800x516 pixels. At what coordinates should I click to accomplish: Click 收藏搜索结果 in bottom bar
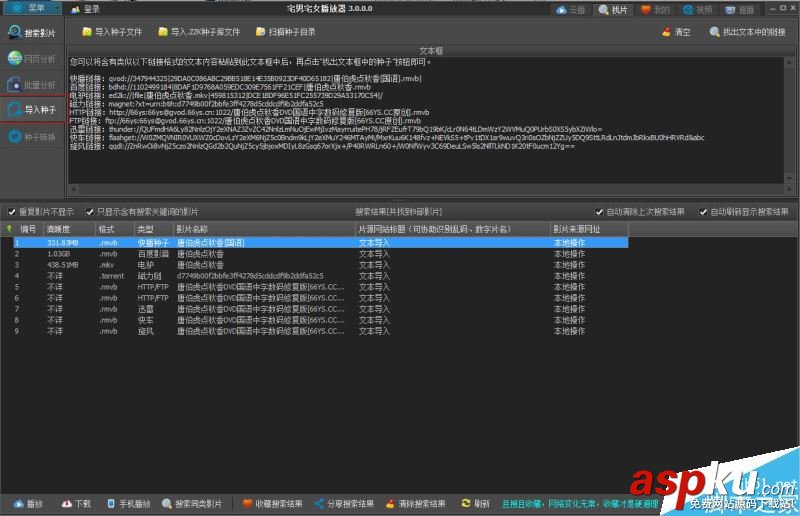(273, 504)
